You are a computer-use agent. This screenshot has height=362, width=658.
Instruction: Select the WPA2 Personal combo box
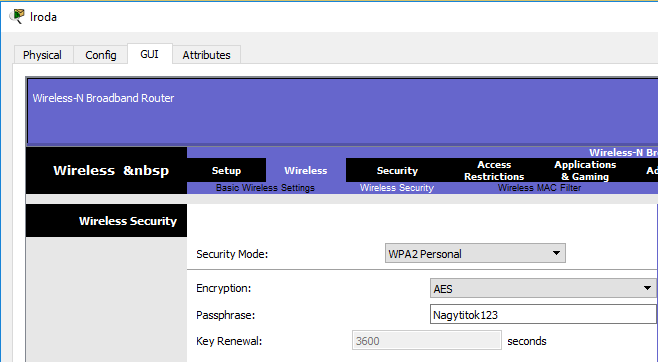pos(475,253)
